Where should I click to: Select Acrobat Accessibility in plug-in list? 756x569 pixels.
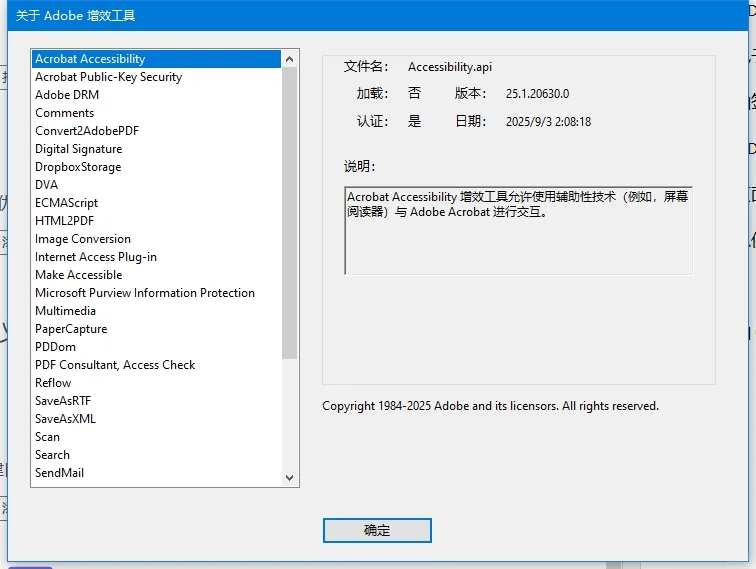pyautogui.click(x=156, y=59)
